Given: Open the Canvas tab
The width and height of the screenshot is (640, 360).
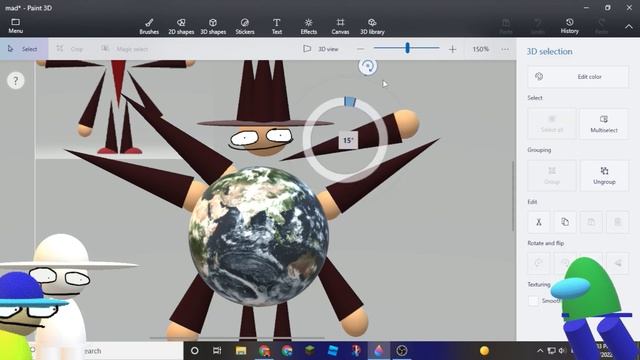Looking at the screenshot, I should coord(340,26).
